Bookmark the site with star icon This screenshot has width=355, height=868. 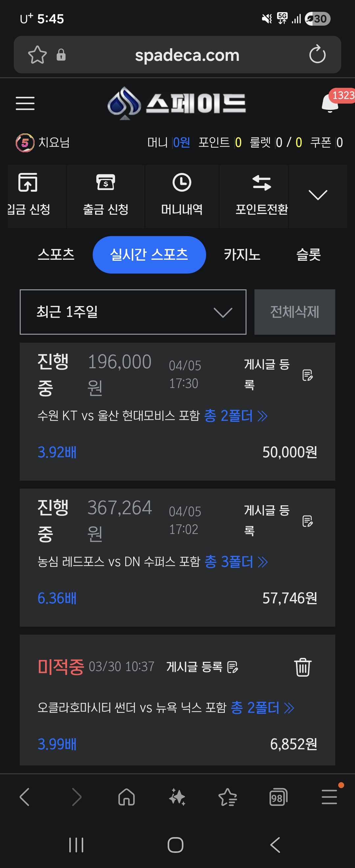[x=37, y=55]
